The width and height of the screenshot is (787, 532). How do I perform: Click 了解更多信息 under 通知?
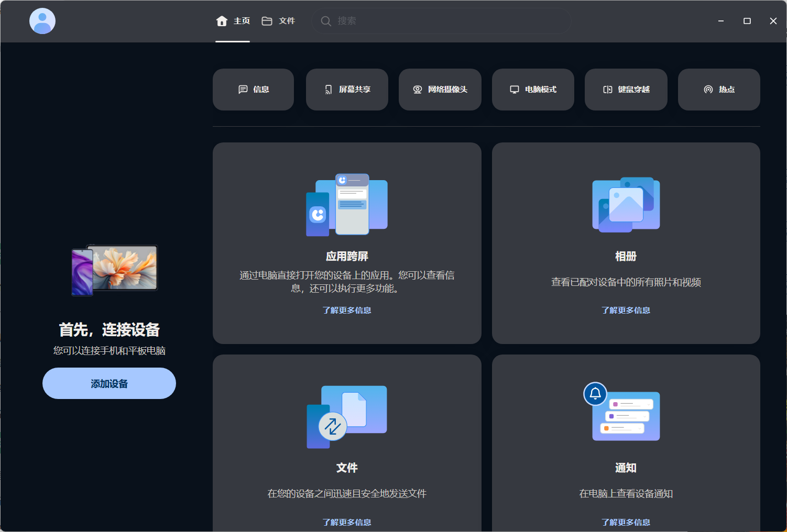626,522
